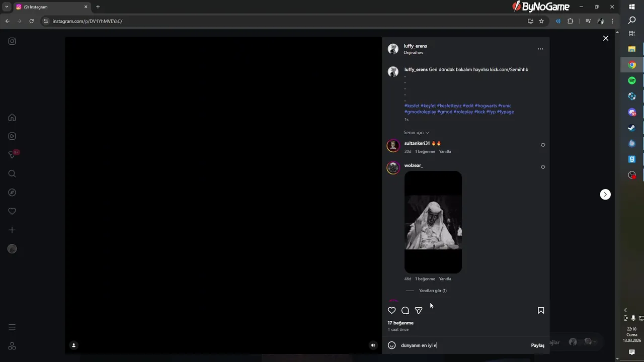Open a new browser tab
644x362 pixels.
[98, 7]
